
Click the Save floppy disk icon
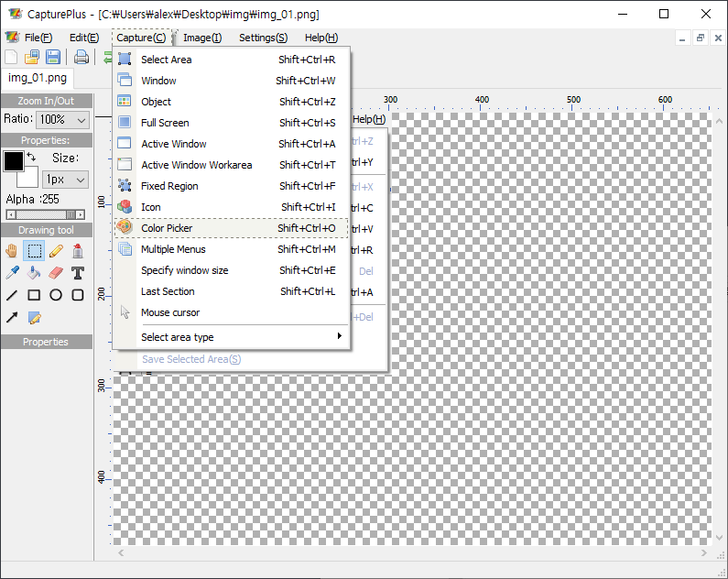point(53,58)
